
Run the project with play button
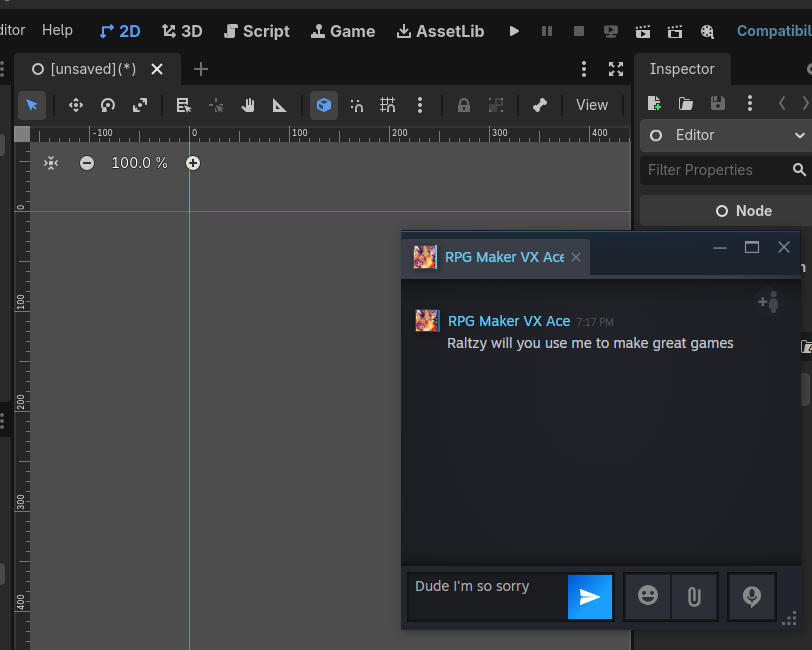tap(514, 31)
